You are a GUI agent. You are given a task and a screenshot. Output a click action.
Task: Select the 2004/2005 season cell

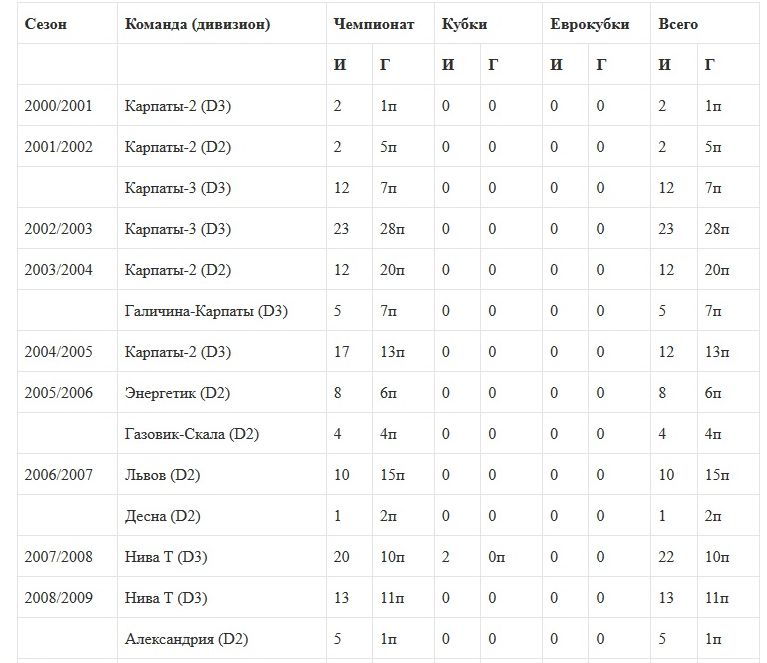pos(58,352)
